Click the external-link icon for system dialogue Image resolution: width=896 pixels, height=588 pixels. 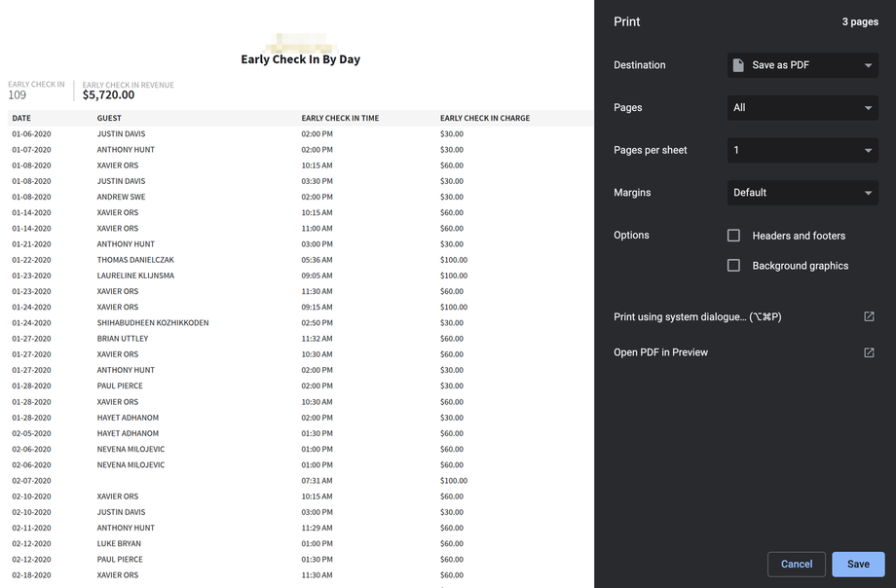(869, 316)
